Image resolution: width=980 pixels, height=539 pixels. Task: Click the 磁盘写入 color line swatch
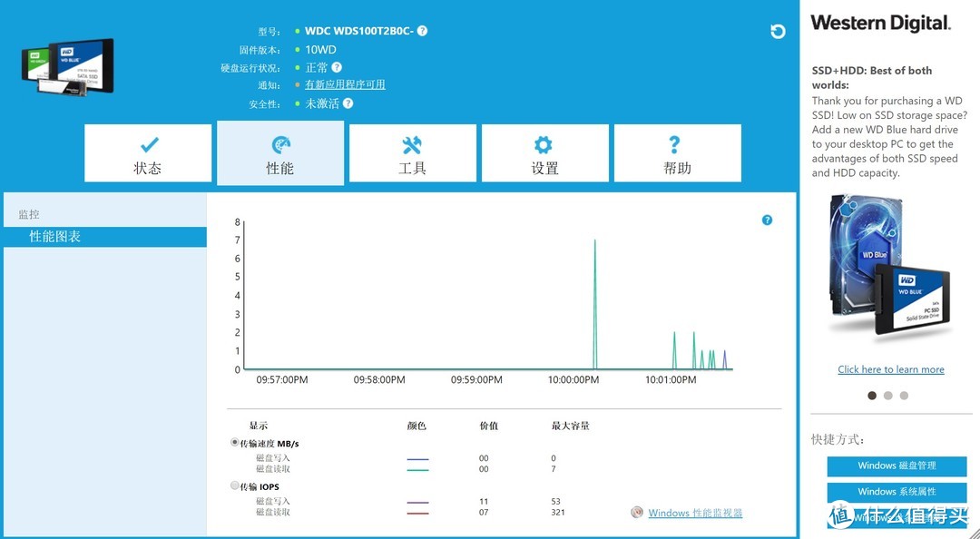[x=416, y=458]
